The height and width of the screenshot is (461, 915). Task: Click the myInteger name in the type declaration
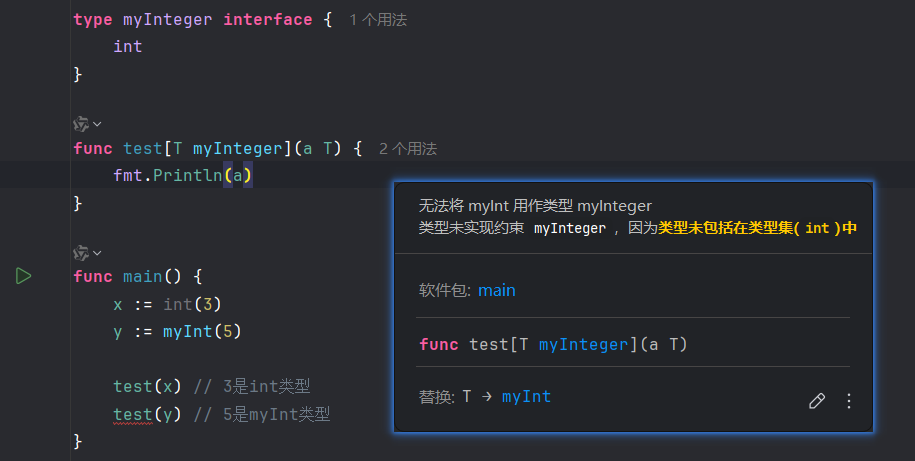pos(168,20)
